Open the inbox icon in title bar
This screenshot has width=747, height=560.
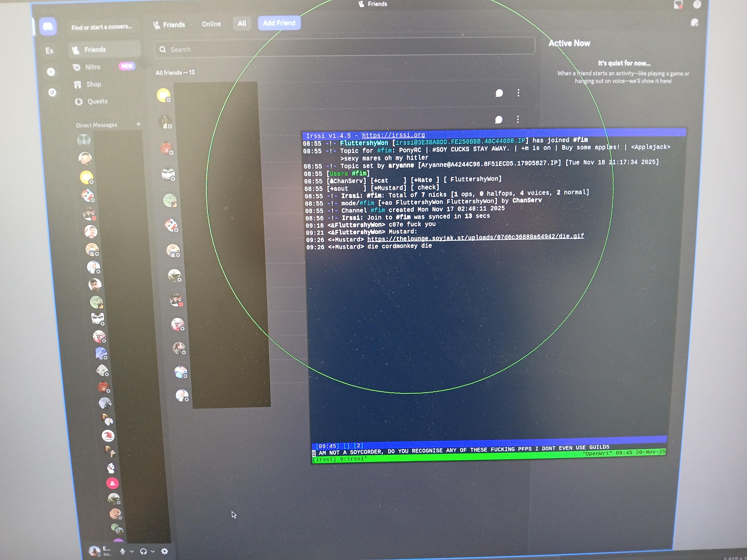(678, 4)
